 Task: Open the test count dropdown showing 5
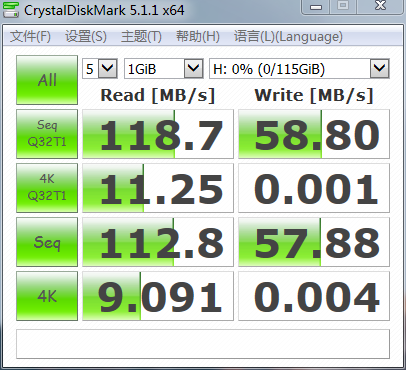100,69
